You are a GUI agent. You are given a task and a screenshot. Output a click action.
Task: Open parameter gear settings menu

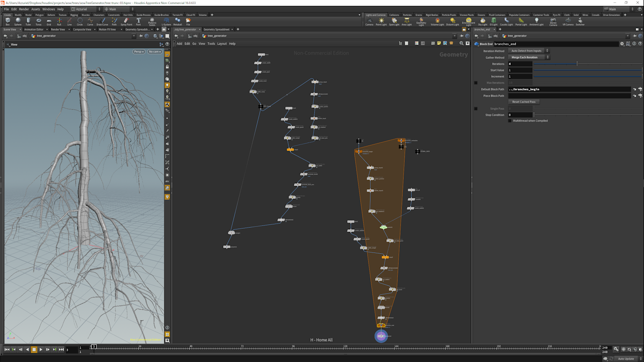(x=622, y=44)
